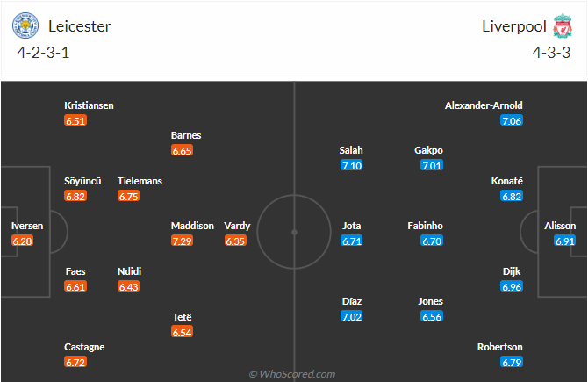Click Robertson's player name
The width and height of the screenshot is (588, 382).
[x=499, y=347]
